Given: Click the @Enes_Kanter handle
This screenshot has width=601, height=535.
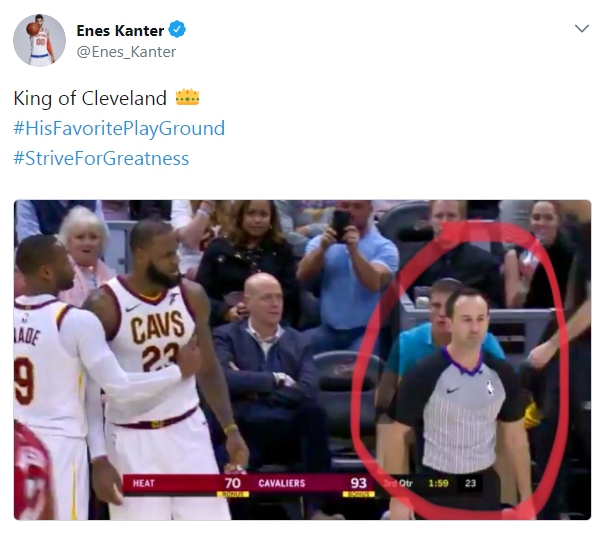Looking at the screenshot, I should [126, 52].
